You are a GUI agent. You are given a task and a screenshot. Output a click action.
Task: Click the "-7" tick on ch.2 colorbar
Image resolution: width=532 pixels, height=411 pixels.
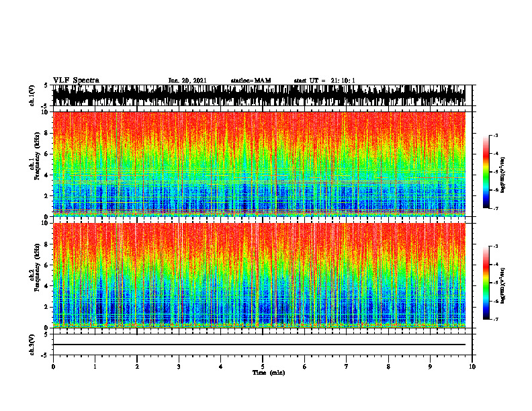click(496, 320)
